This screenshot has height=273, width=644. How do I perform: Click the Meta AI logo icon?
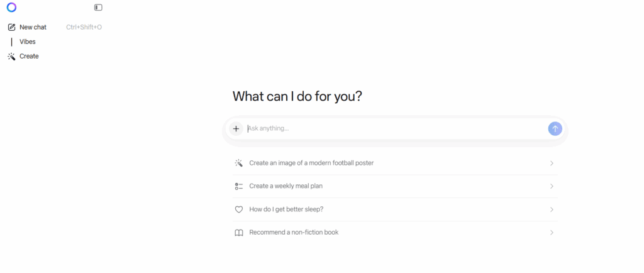11,8
